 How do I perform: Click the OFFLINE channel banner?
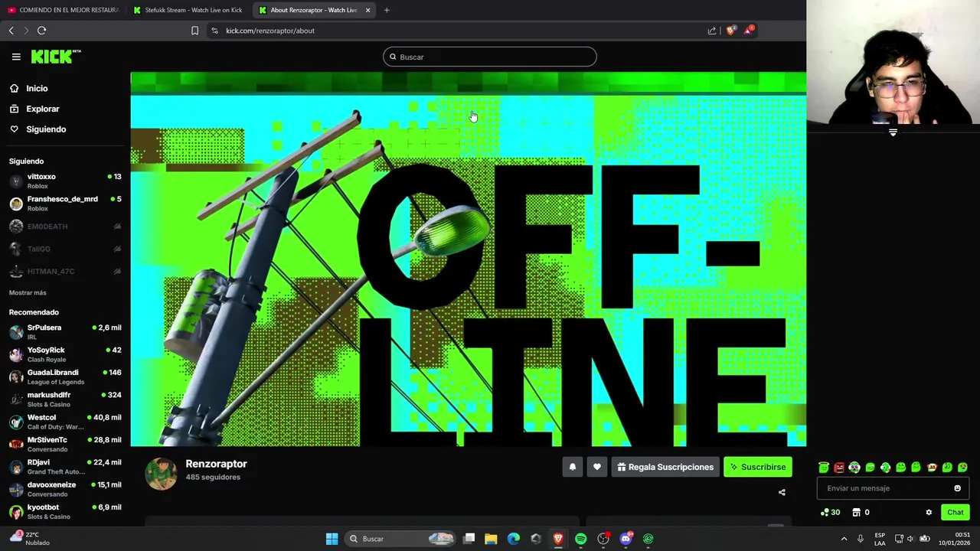point(468,259)
